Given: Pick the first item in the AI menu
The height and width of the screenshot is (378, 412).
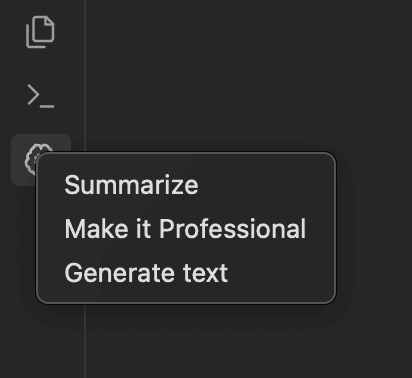Looking at the screenshot, I should pyautogui.click(x=131, y=185).
